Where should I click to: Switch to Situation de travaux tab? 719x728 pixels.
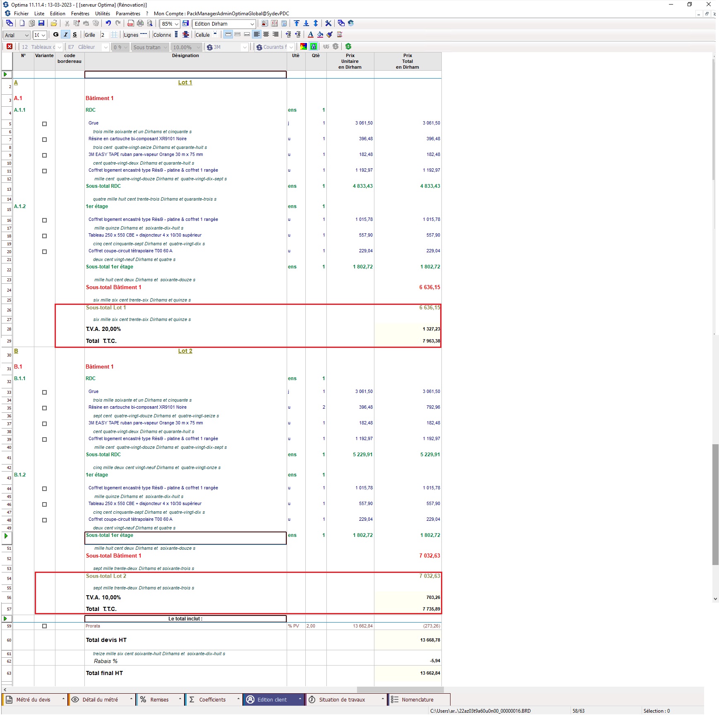346,699
